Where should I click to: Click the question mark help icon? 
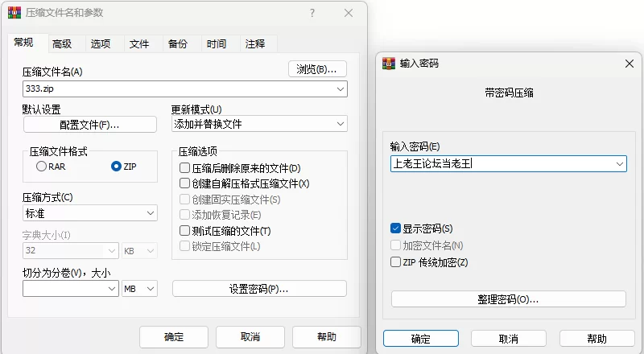312,13
